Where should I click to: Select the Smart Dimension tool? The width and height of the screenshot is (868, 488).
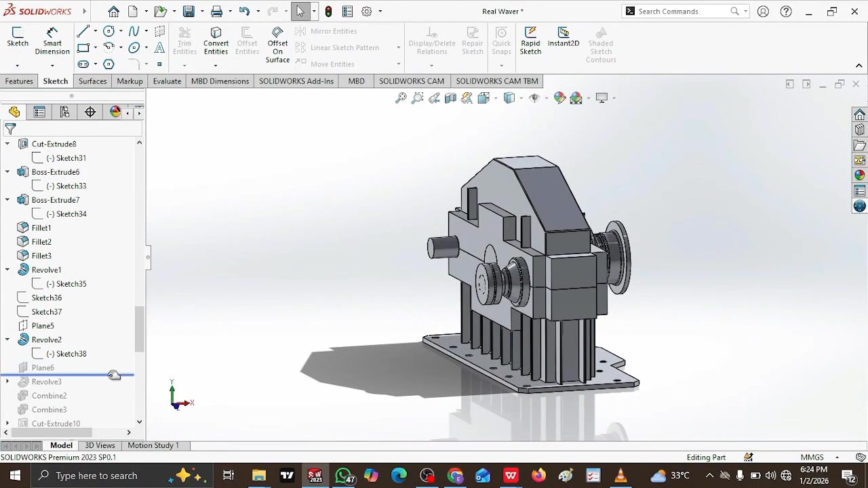click(52, 41)
